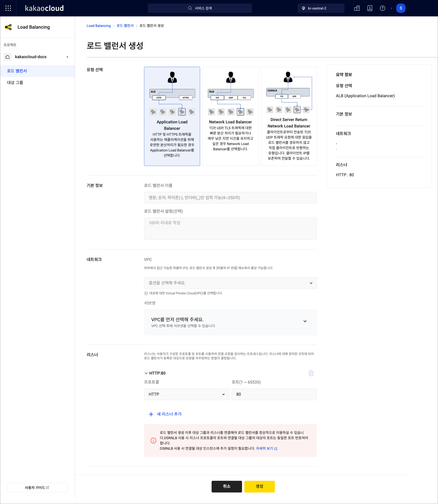The width and height of the screenshot is (438, 504).
Task: Click the Load Balancing service icon
Action: click(8, 27)
